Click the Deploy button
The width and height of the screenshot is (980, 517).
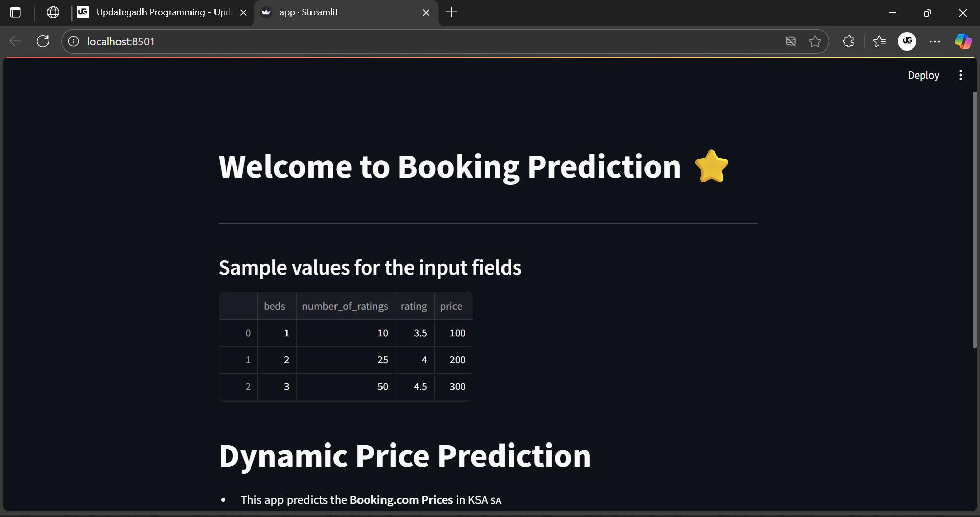tap(923, 75)
